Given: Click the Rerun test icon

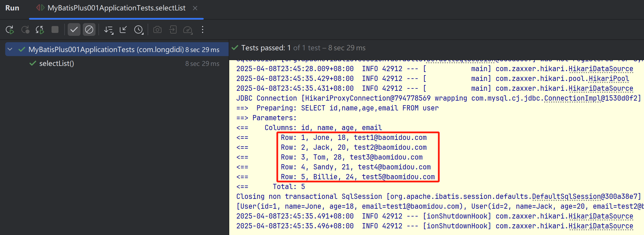Looking at the screenshot, I should tap(10, 30).
